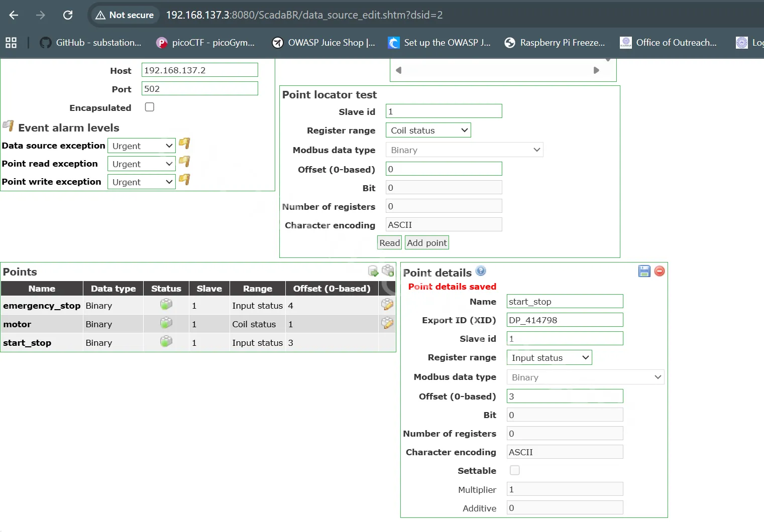Click the Export ID field DP_414798
This screenshot has width=764, height=532.
565,320
